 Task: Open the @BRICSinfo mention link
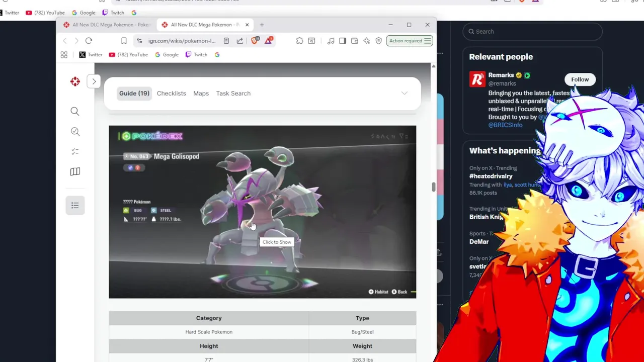[505, 125]
